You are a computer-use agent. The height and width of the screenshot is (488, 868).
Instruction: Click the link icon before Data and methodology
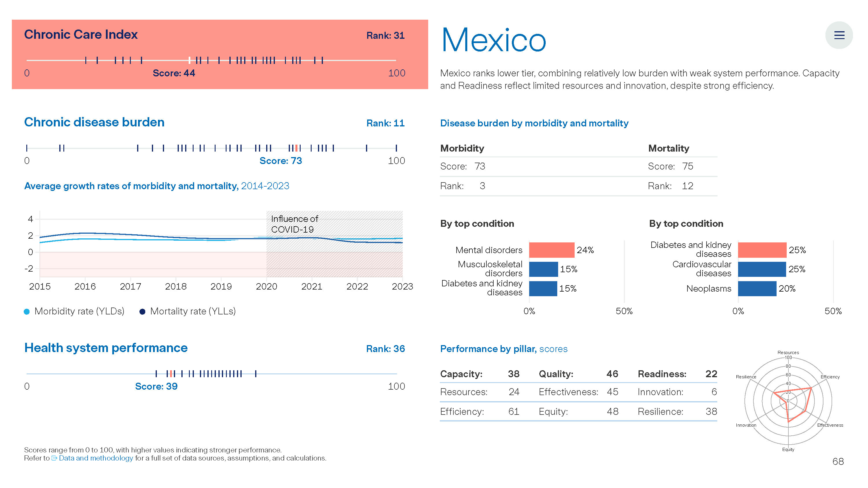54,458
